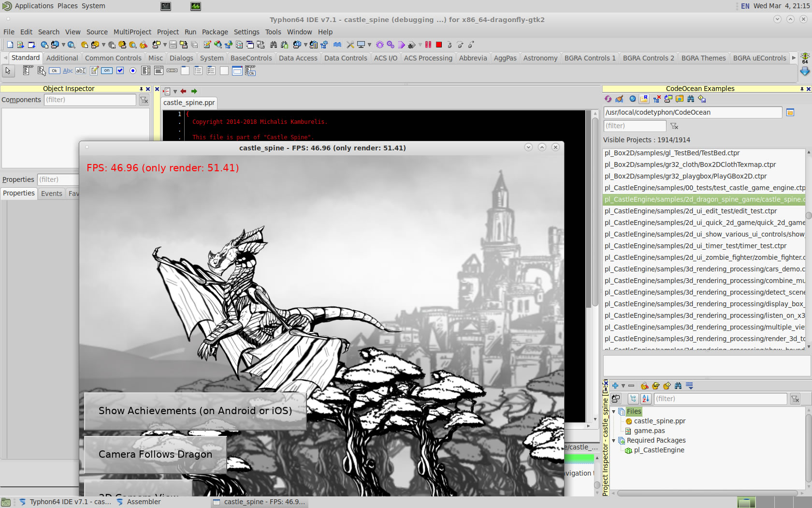812x508 pixels.
Task: Click the Project Inspector horizontal scrollbar
Action: (x=707, y=493)
